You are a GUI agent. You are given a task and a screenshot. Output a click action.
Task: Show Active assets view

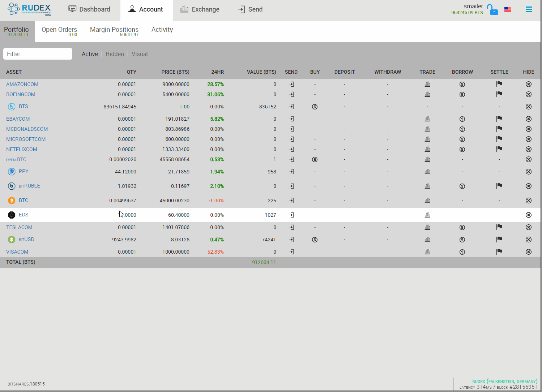coord(90,54)
